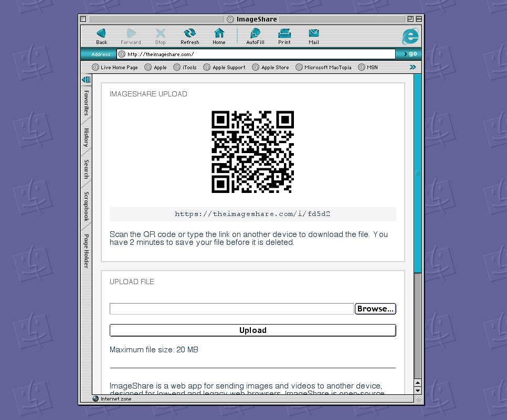Viewport: 507px width, 420px height.
Task: Open the MSN favorites link
Action: (368, 67)
